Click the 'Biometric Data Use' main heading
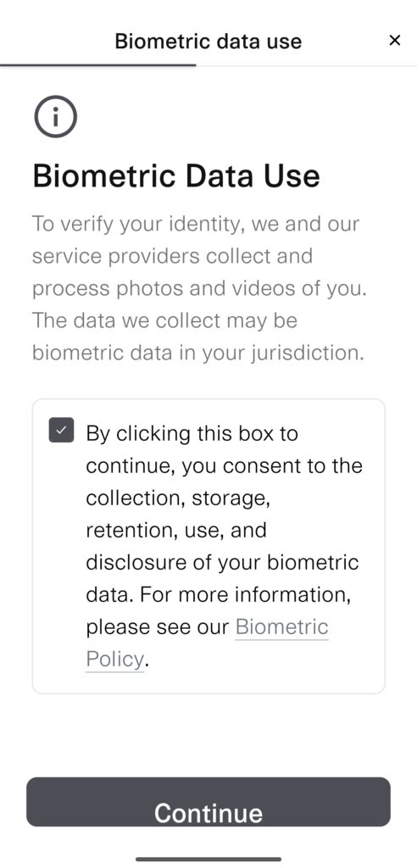 (x=176, y=176)
